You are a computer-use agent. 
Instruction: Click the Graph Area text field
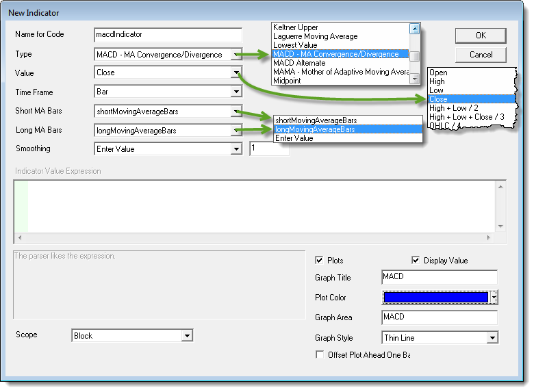click(x=439, y=317)
